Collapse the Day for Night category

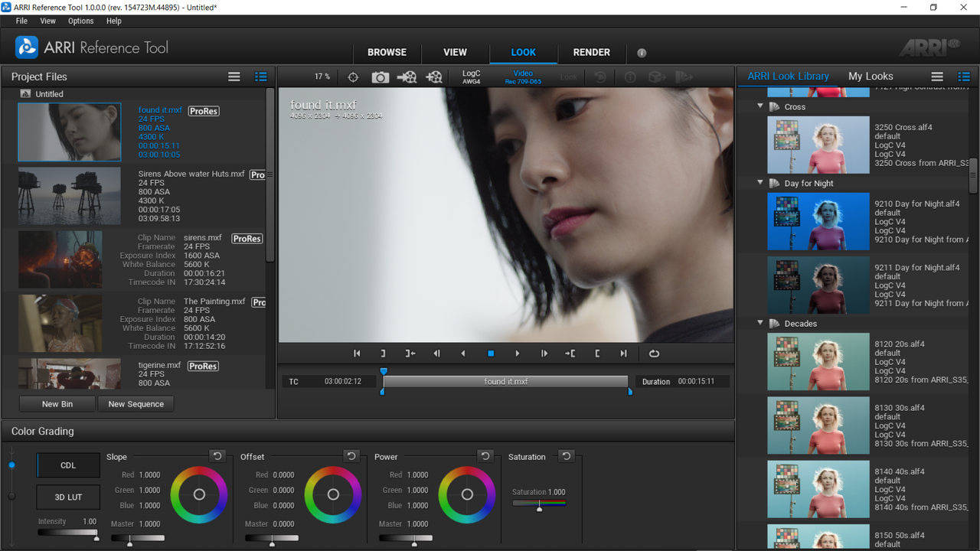(760, 183)
